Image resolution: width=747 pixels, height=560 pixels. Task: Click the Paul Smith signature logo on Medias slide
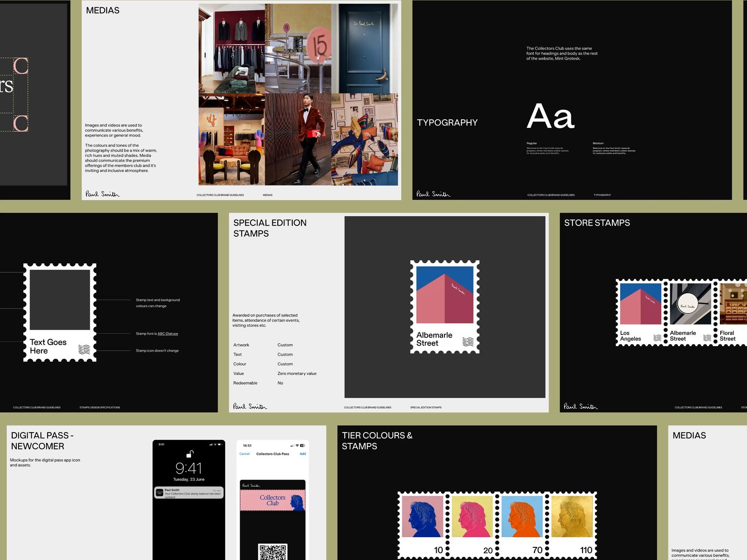click(x=102, y=194)
